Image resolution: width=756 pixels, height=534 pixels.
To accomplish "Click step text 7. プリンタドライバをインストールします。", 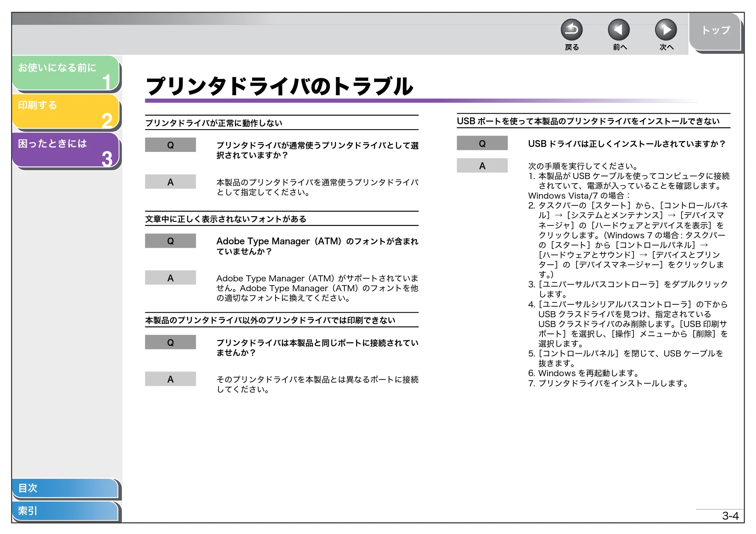I will pyautogui.click(x=608, y=383).
